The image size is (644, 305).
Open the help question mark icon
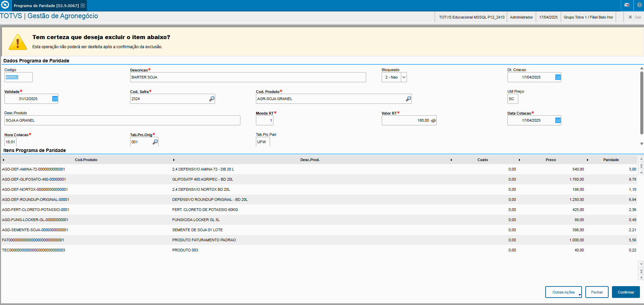coord(639,5)
